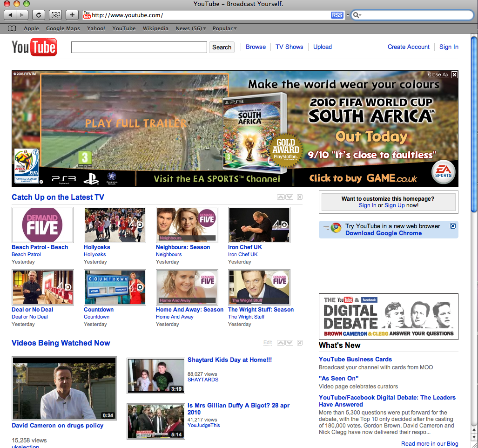Click the Search button
Screen dimensions: 478x448
222,48
